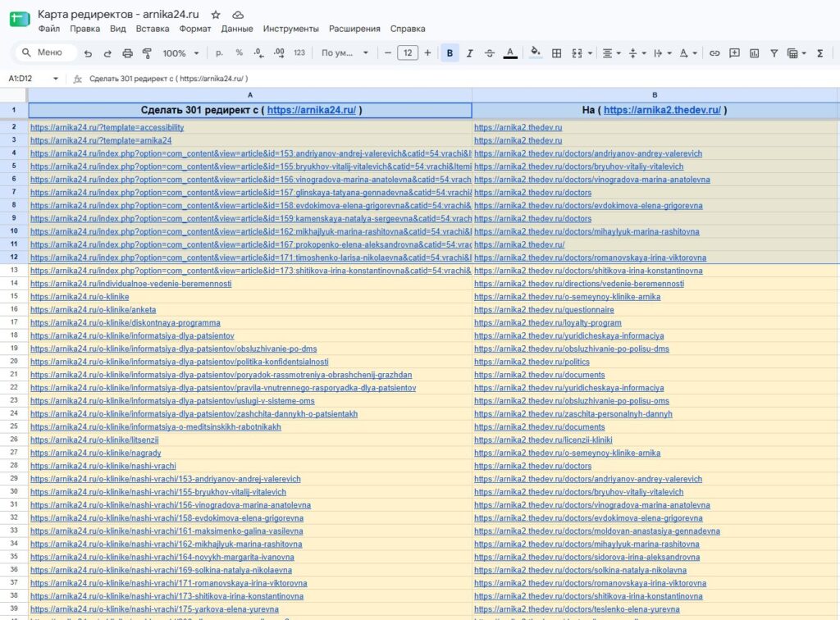Activate the paint format tool
Image resolution: width=840 pixels, height=620 pixels.
pos(147,53)
